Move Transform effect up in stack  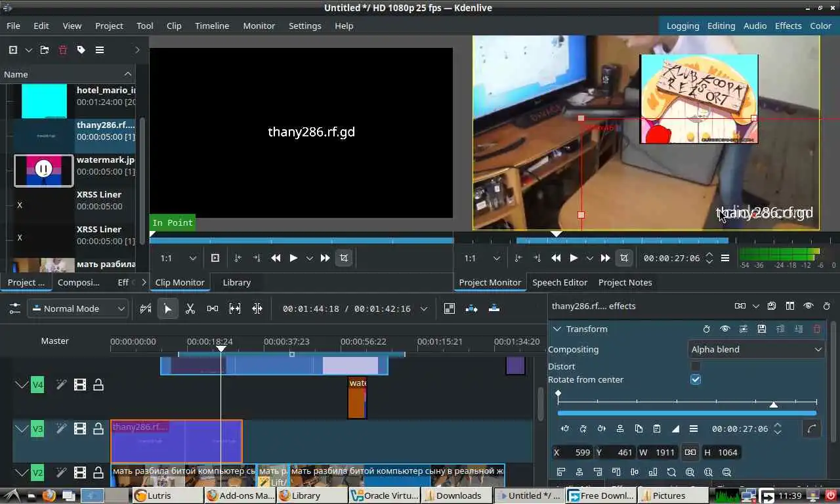pyautogui.click(x=780, y=329)
